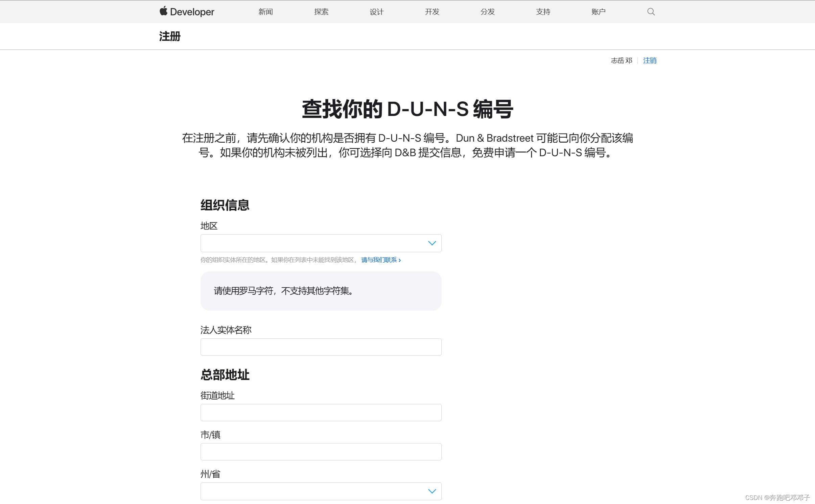
Task: Open the search magnifier icon
Action: pos(651,12)
